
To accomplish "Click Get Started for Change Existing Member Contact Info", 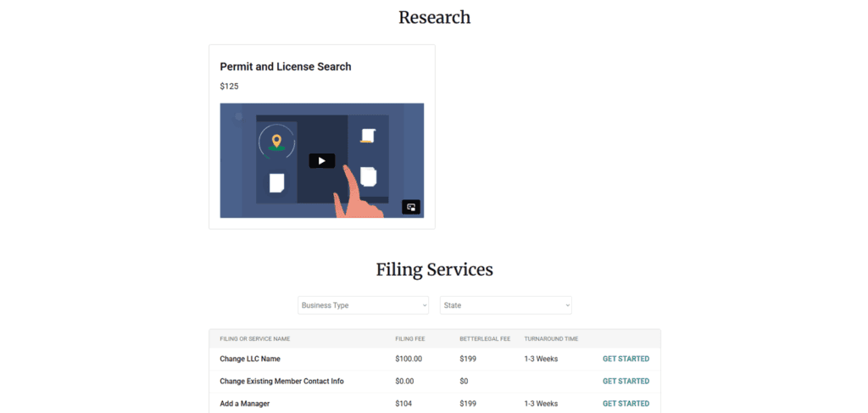I will (x=626, y=381).
